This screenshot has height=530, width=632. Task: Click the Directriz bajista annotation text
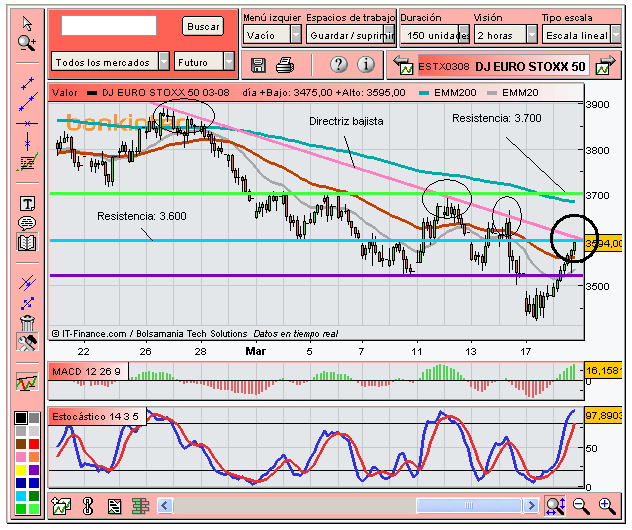click(x=346, y=121)
